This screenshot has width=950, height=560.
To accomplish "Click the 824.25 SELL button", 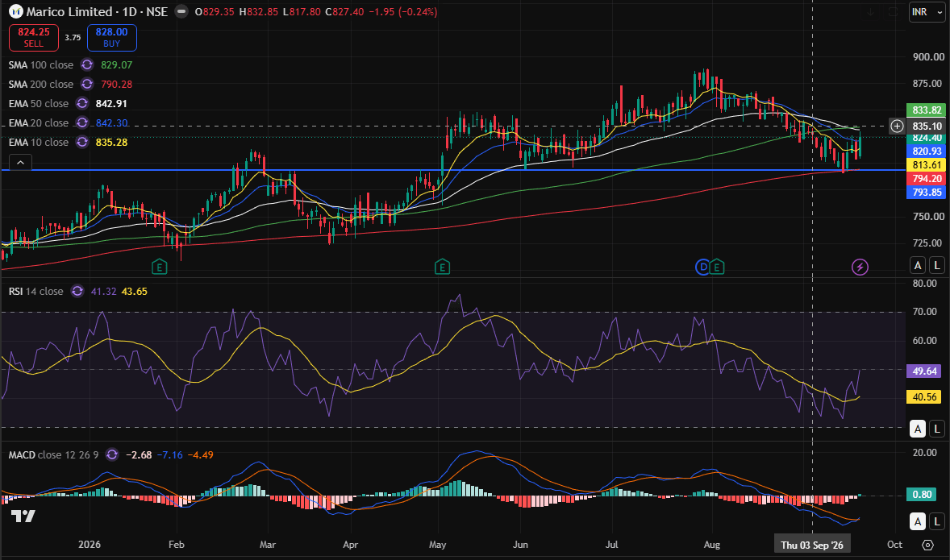I will (x=34, y=38).
